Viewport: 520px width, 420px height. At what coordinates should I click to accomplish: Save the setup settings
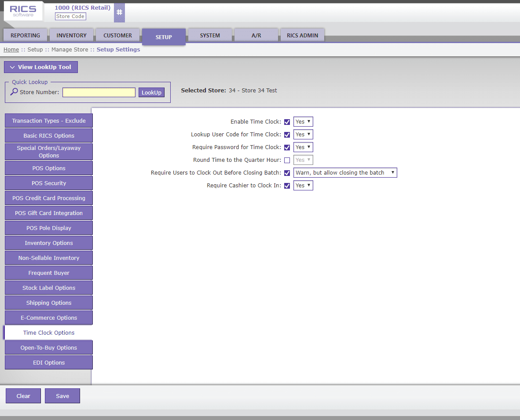[62, 396]
